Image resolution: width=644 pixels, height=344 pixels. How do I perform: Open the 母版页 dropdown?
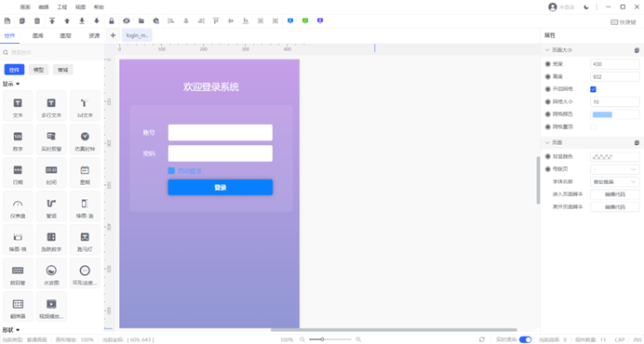pyautogui.click(x=615, y=169)
